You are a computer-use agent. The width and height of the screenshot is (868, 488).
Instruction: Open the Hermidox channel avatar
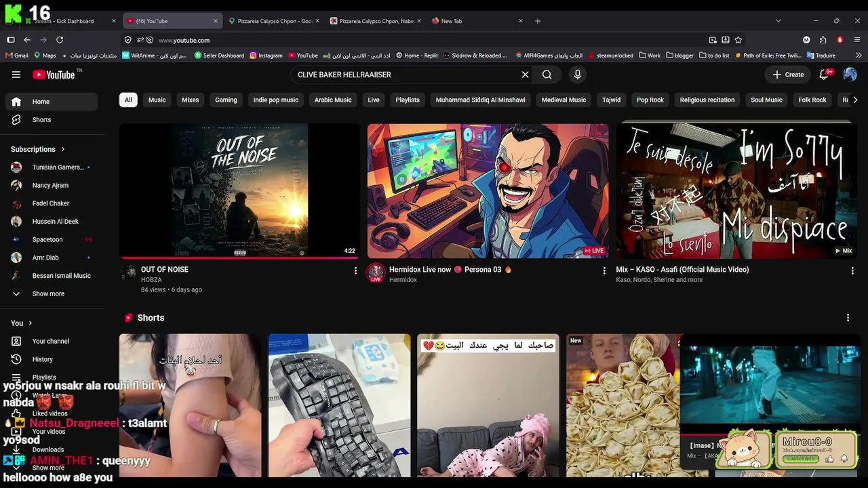point(376,273)
